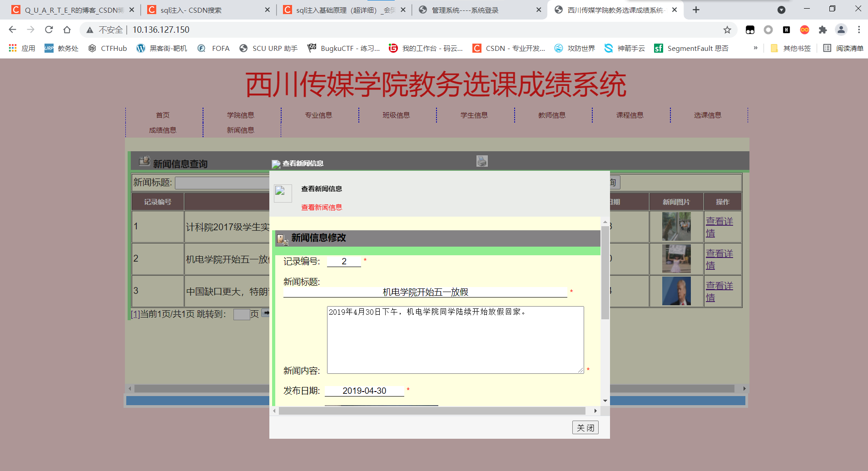
Task: Click the print icon above the dialog
Action: [482, 161]
